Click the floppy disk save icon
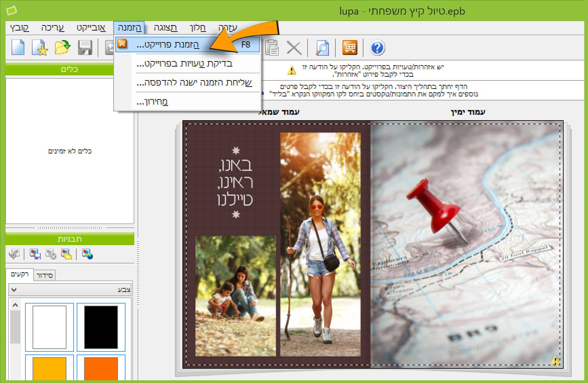The width and height of the screenshot is (588, 383). click(x=85, y=48)
